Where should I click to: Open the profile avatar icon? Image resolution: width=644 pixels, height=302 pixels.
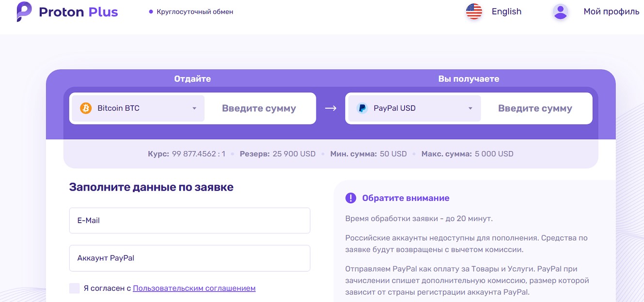(x=560, y=12)
